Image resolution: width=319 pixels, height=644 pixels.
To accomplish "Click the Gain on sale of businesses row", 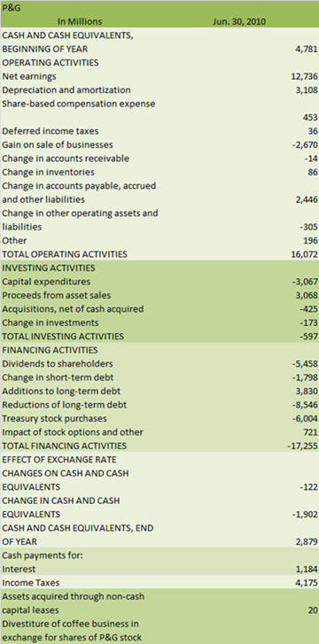I will (x=159, y=144).
